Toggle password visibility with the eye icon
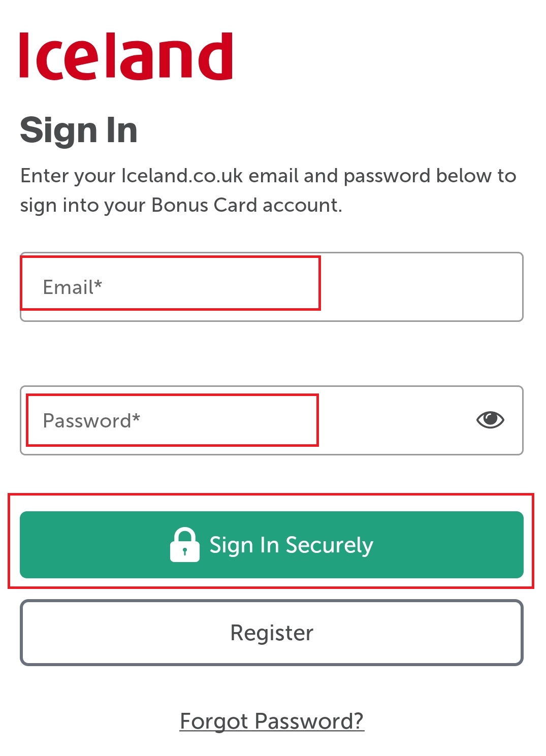Screen dimensions: 546x756 (491, 419)
